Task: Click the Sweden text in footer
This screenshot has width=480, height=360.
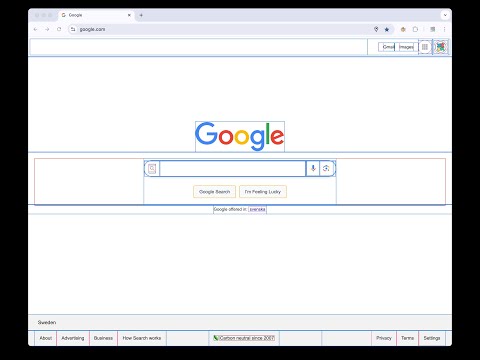Action: (47, 322)
